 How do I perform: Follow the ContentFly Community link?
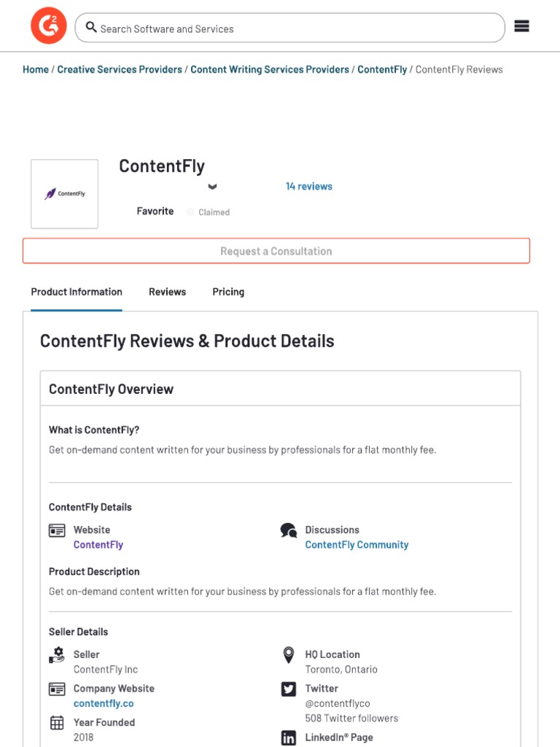pos(357,545)
